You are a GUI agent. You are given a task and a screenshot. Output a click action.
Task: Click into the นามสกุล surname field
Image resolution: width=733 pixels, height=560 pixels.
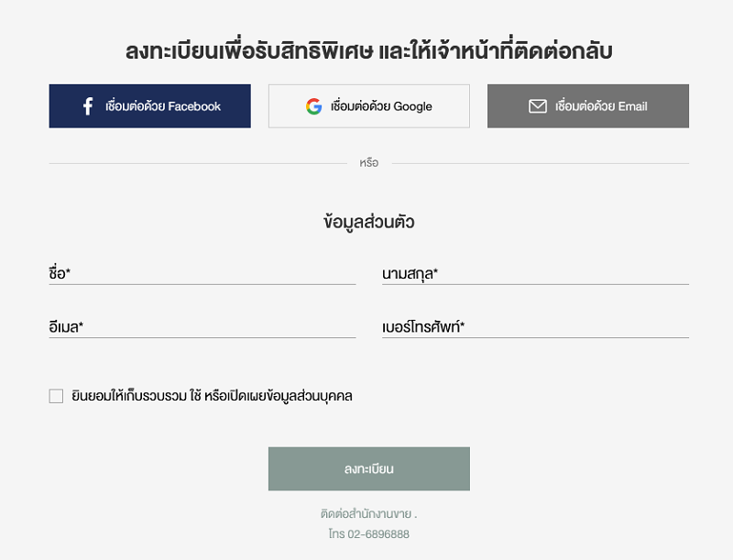[x=535, y=273]
